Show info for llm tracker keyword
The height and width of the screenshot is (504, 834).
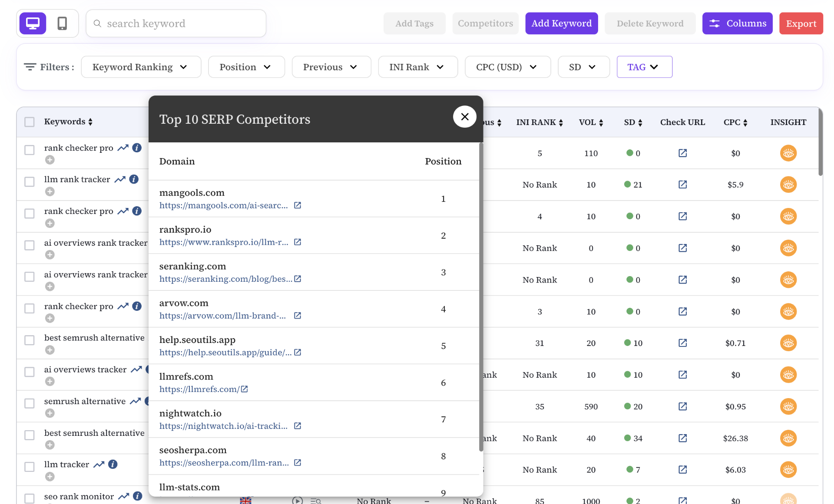pos(113,464)
